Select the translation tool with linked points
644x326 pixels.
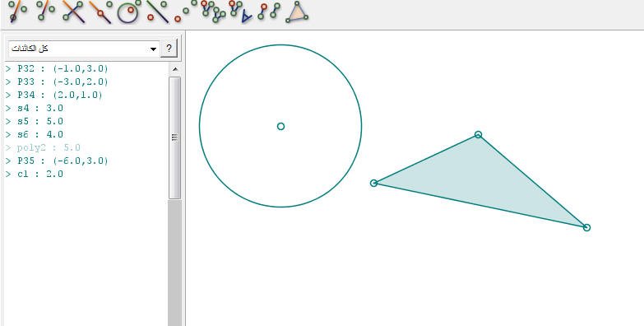(213, 11)
